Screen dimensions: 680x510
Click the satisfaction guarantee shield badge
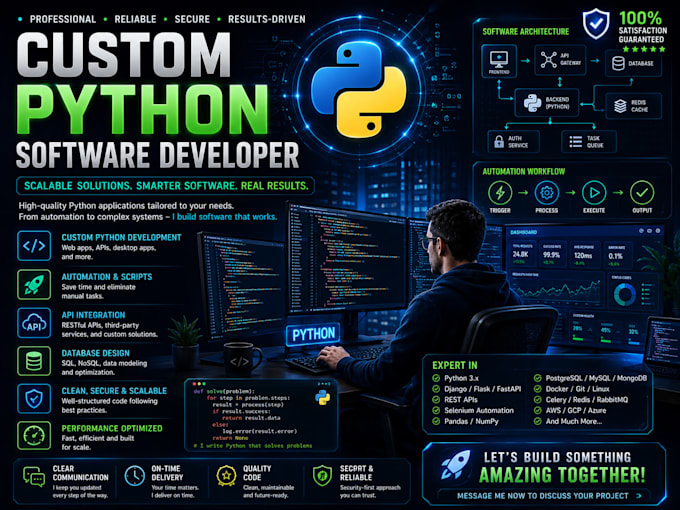click(x=596, y=24)
